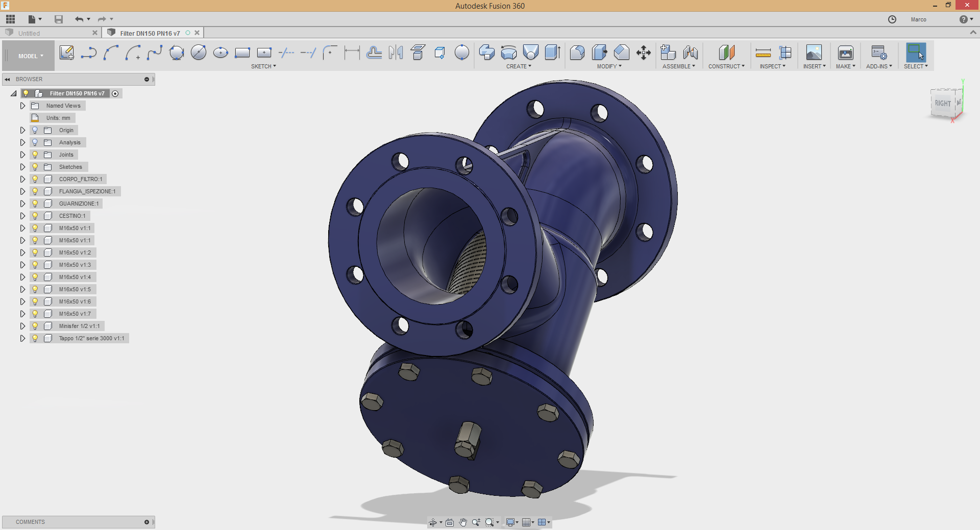Screen dimensions: 980x530
Task: Toggle the CESTINO:1 lightbulb
Action: [x=35, y=216]
